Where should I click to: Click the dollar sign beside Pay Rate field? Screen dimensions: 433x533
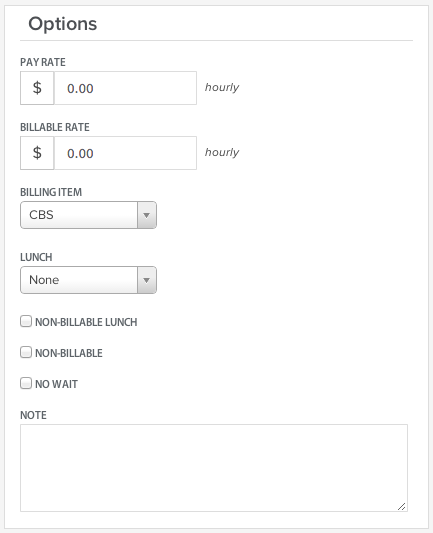pyautogui.click(x=37, y=88)
